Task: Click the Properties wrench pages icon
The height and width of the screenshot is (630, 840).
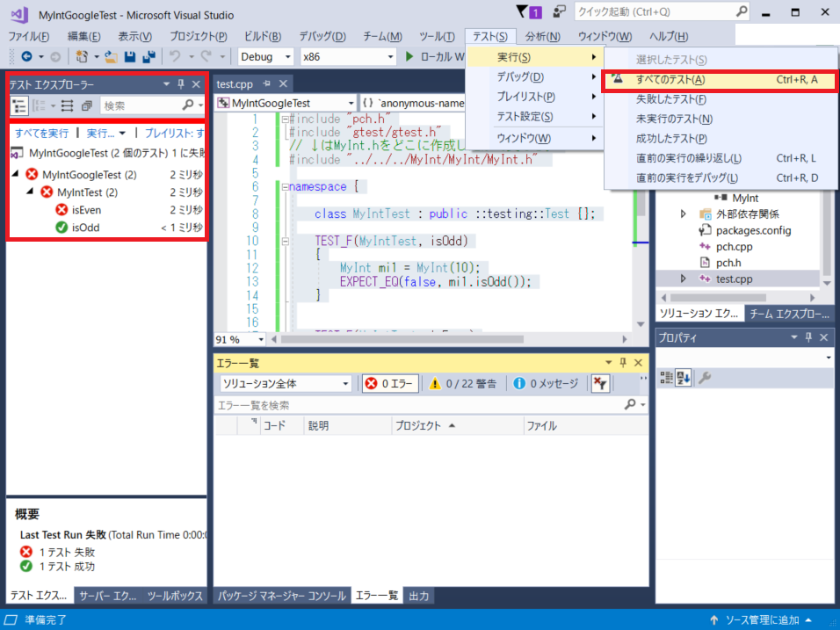Action: [705, 378]
